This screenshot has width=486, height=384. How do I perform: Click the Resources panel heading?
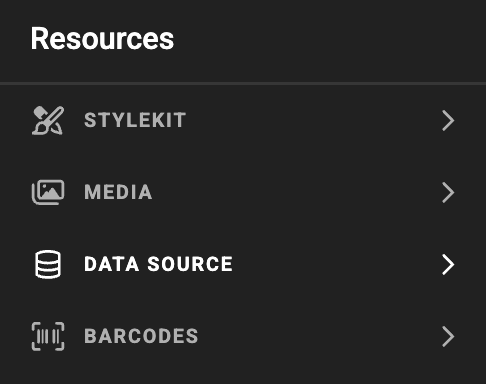pyautogui.click(x=102, y=39)
